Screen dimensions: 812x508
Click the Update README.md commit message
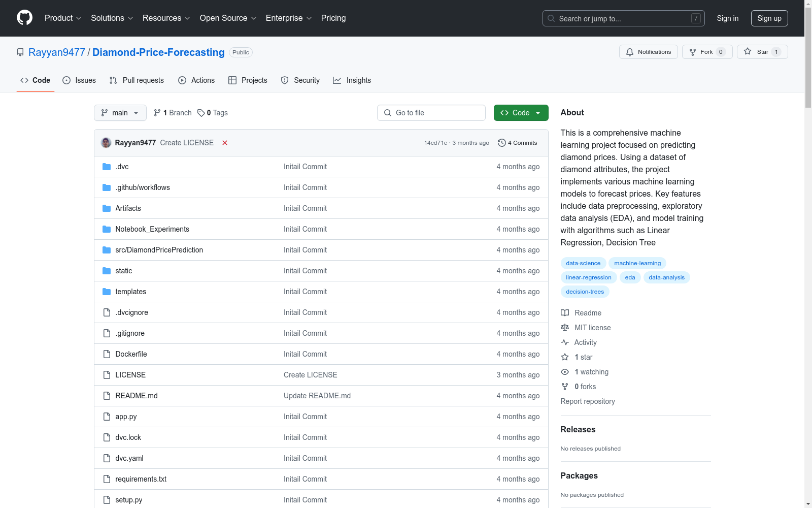pos(317,396)
